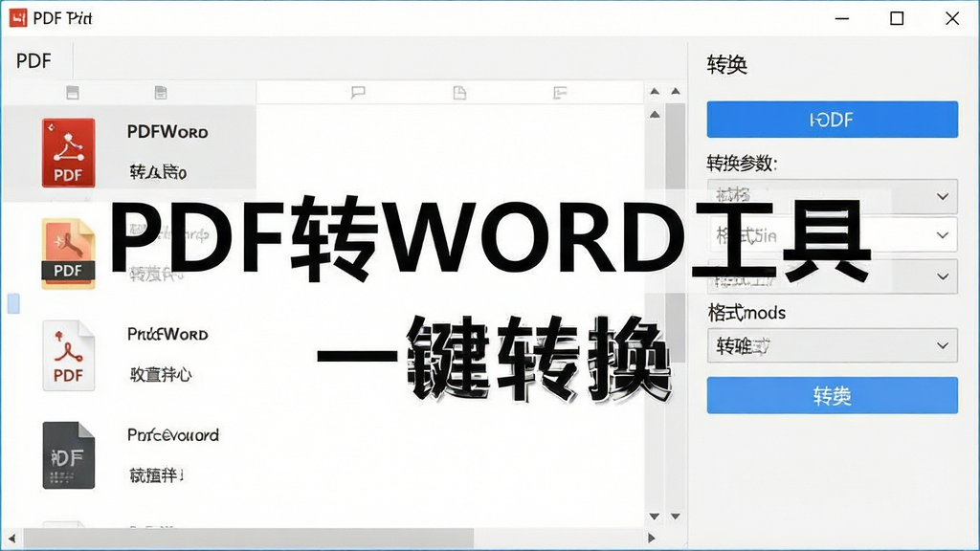Click the document icon in left toolbar
The image size is (980, 551).
(161, 93)
